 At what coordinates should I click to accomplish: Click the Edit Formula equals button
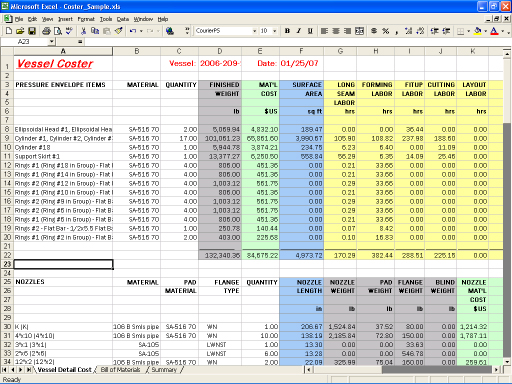coord(80,42)
